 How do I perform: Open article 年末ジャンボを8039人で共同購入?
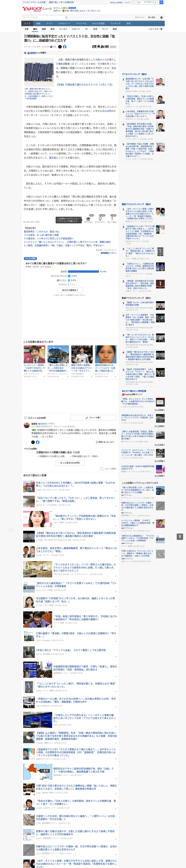pyautogui.click(x=76, y=484)
